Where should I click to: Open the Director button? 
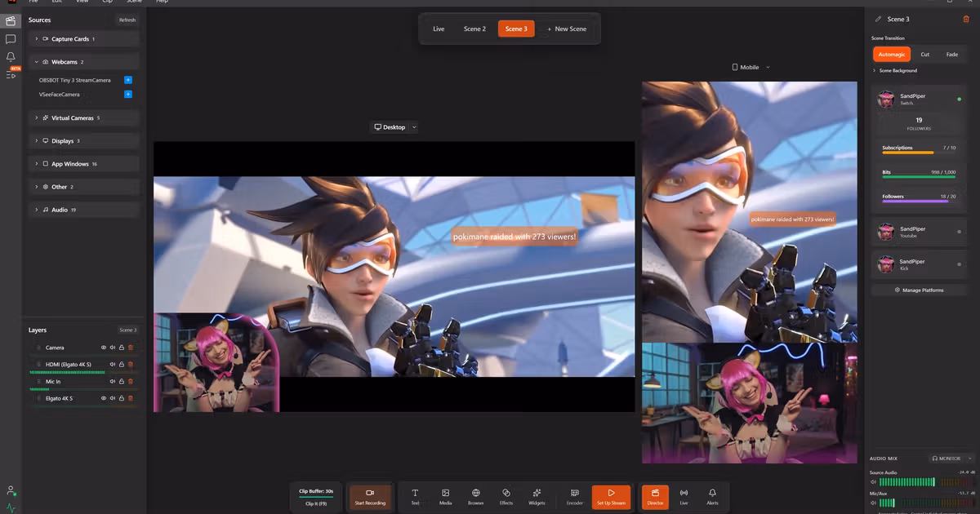pyautogui.click(x=655, y=497)
